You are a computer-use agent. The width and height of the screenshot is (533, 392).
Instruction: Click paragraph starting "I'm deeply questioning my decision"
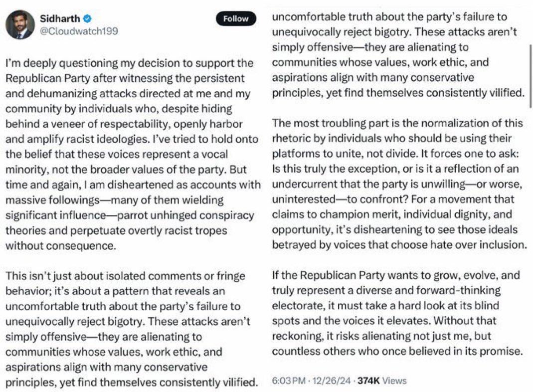tap(133, 154)
